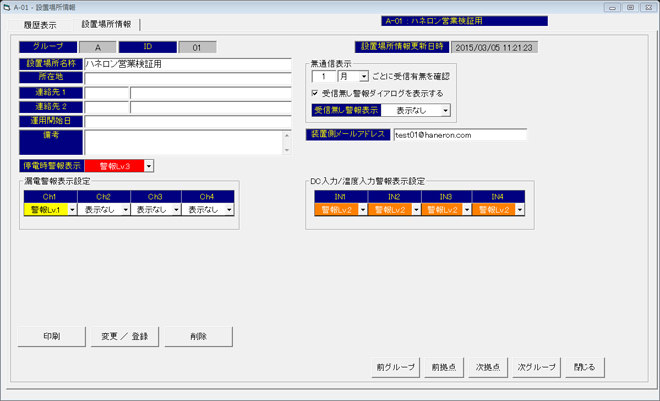Open the 停電時警報表示 警報Lv.3 dropdown
The width and height of the screenshot is (660, 401).
tap(150, 165)
